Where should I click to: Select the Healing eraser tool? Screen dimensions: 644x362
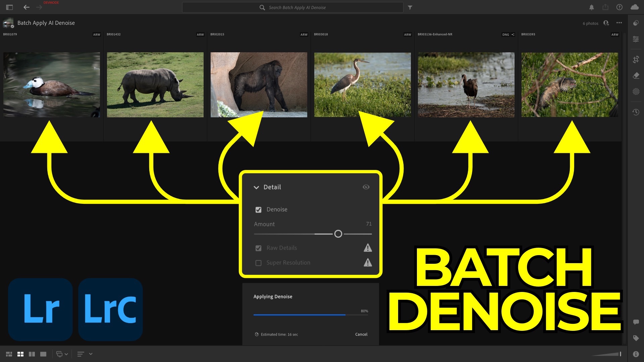[636, 76]
